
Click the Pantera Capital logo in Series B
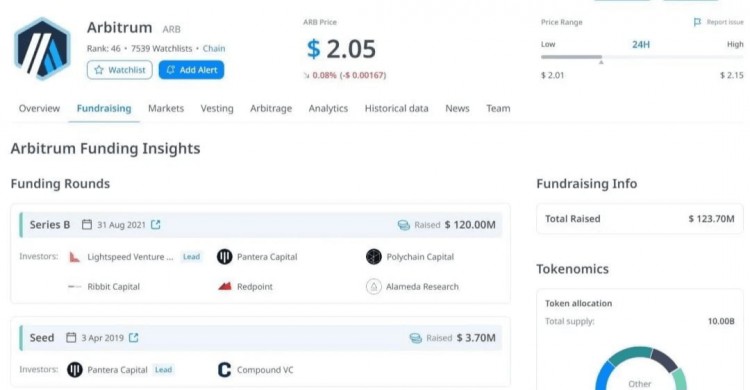click(224, 257)
